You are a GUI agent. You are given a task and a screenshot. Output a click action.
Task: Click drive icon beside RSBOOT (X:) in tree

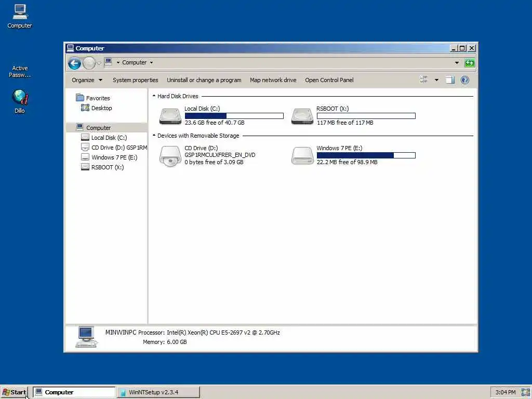[x=85, y=167]
